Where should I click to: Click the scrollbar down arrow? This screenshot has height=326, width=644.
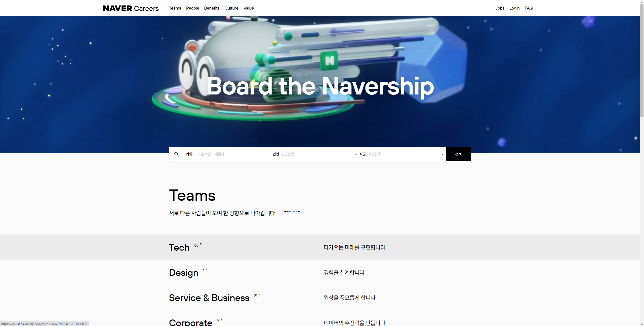(x=642, y=324)
